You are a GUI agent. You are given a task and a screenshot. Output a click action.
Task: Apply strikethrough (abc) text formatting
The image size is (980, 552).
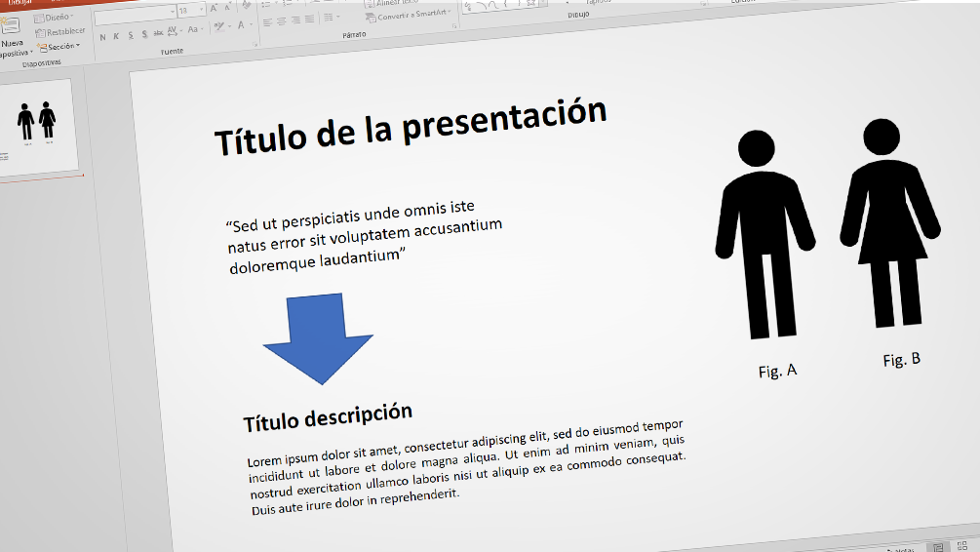pos(159,33)
